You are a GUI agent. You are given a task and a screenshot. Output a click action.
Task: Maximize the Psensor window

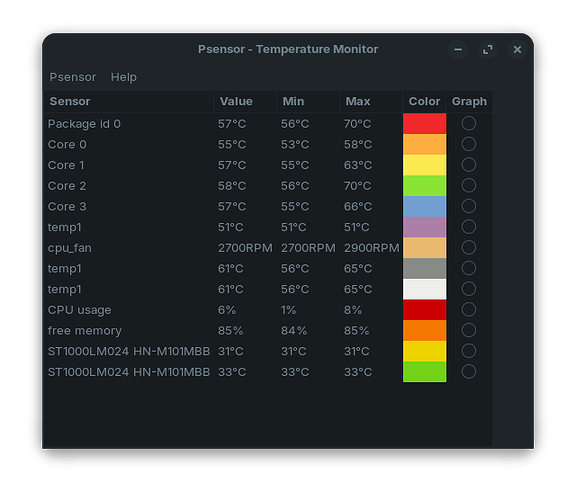[x=487, y=49]
